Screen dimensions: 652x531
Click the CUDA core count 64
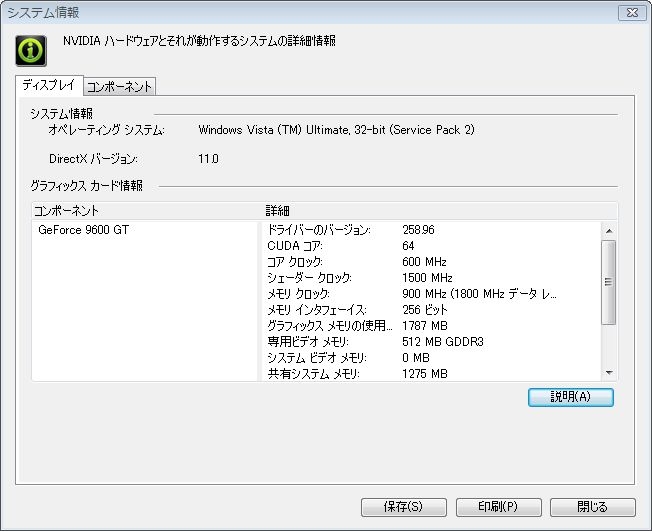[x=408, y=246]
